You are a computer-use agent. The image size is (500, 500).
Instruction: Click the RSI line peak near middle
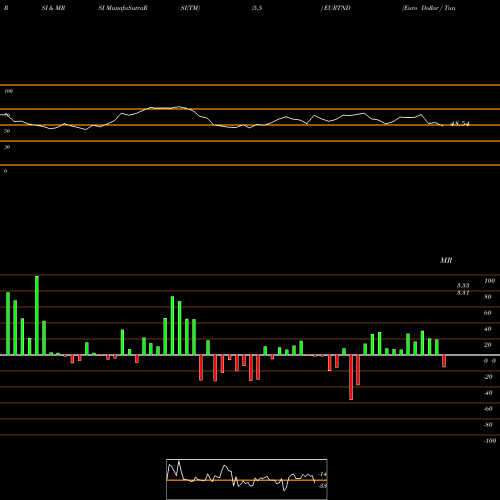click(179, 107)
